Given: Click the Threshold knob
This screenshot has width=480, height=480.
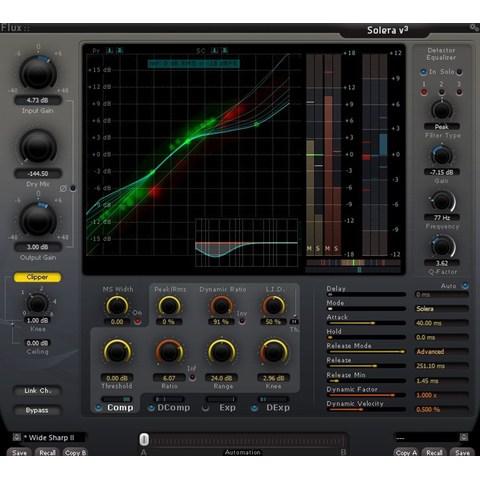Looking at the screenshot, I should 117,352.
